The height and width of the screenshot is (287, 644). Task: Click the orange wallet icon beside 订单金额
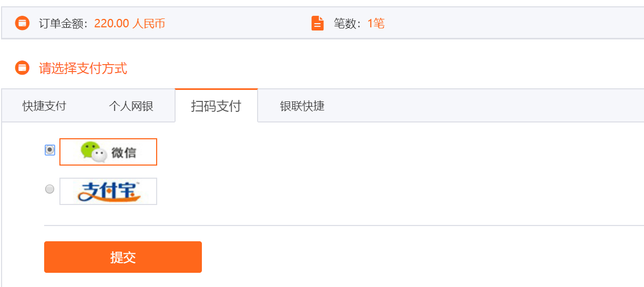pos(22,23)
